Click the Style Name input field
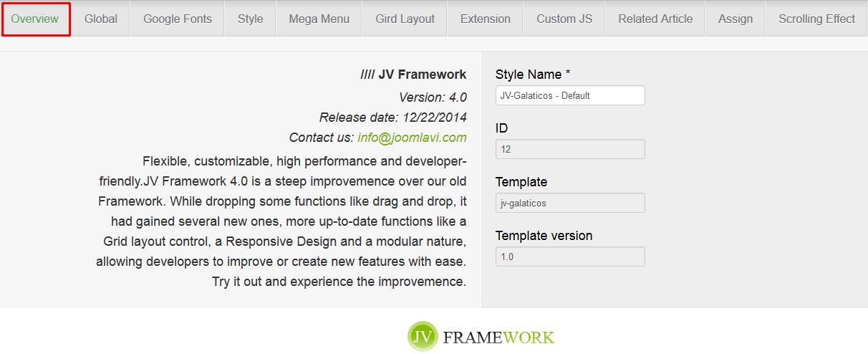Screen dimensions: 868x354 click(570, 95)
